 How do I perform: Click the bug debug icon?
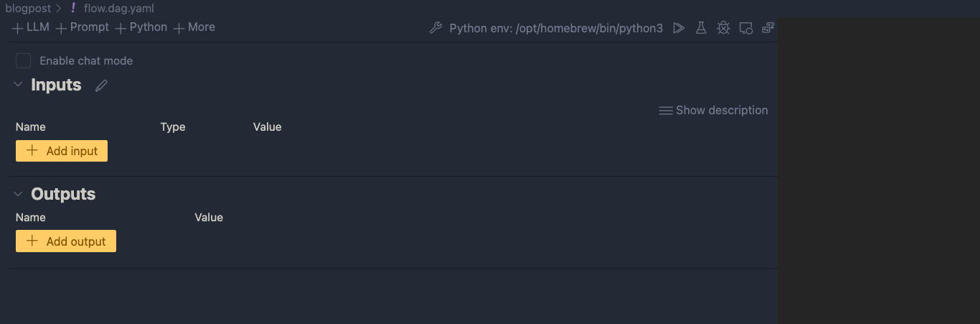pos(723,28)
